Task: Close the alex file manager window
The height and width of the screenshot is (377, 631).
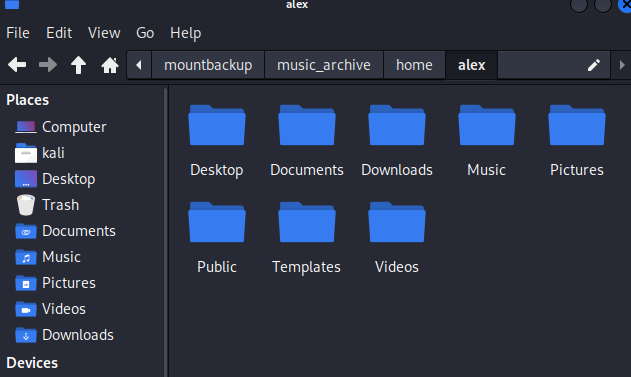Action: pyautogui.click(x=625, y=4)
